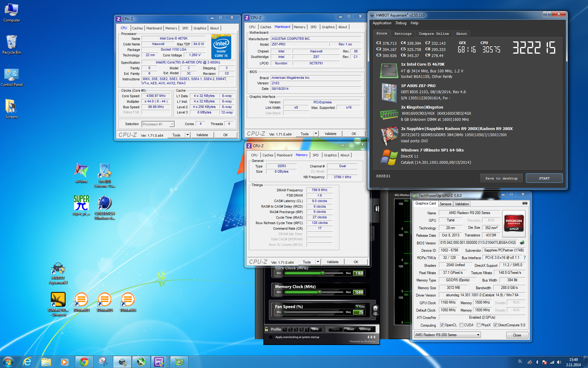Open GPU-Z taskbar icon
The image size is (588, 368).
[x=179, y=362]
